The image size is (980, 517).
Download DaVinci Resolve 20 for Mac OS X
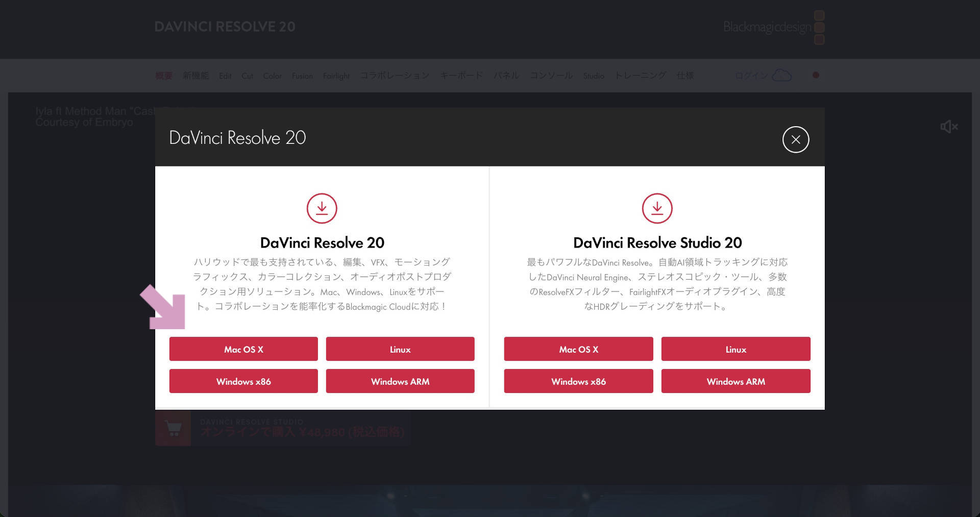[243, 349]
